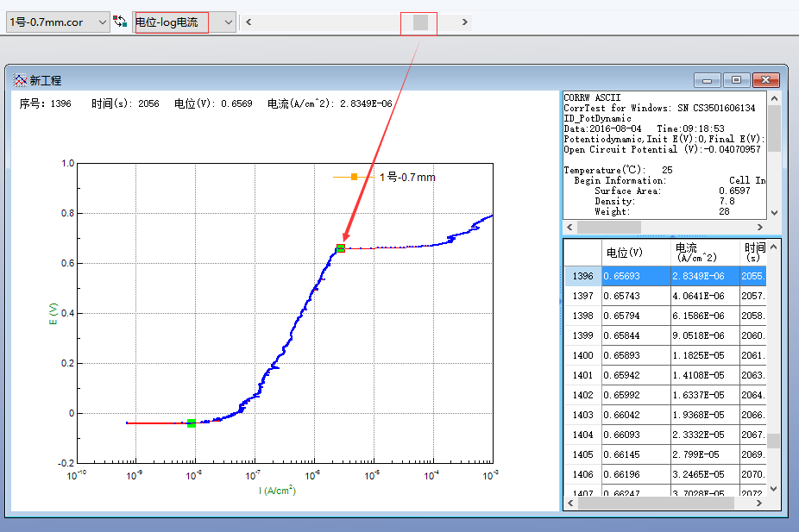Click cell 2.8349E-06 in row 1396
Screen dimensions: 799x532
pos(705,276)
